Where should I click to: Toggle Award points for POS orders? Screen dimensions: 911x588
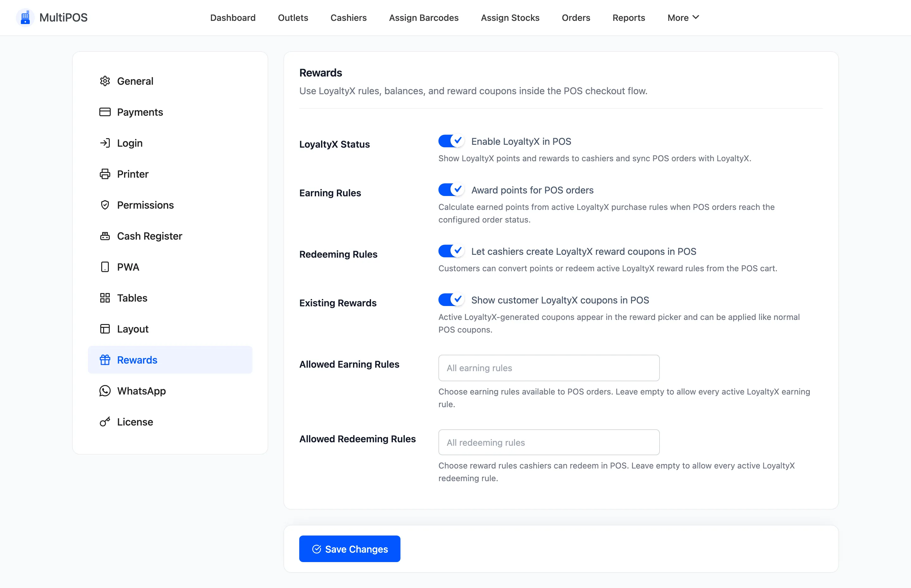point(451,190)
